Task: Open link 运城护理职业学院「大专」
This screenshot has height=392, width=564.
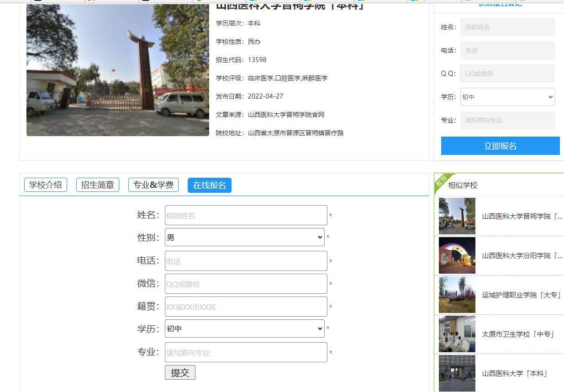Action: (x=522, y=295)
